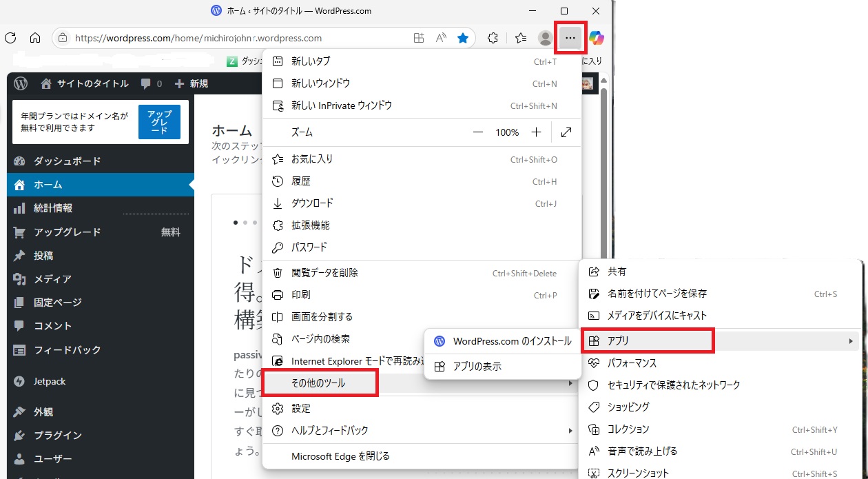Open the Extensions puzzle icon
The width and height of the screenshot is (868, 479).
493,38
